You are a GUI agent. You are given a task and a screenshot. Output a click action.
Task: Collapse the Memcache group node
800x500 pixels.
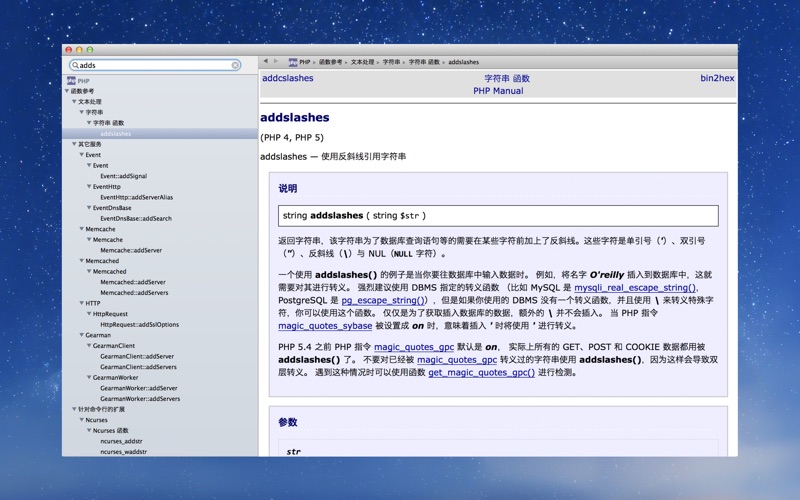(82, 229)
